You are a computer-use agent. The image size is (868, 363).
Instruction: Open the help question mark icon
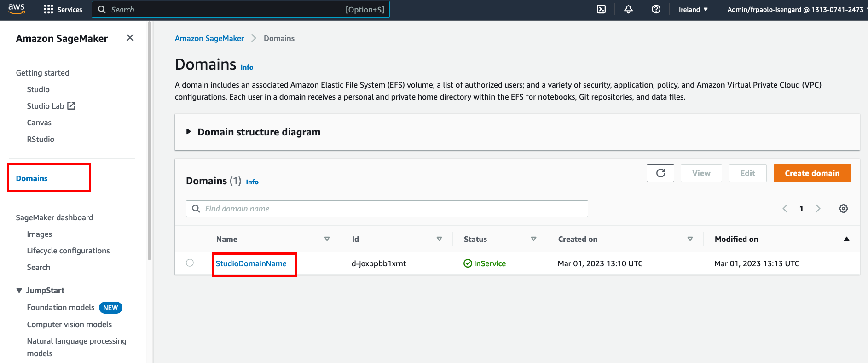656,9
